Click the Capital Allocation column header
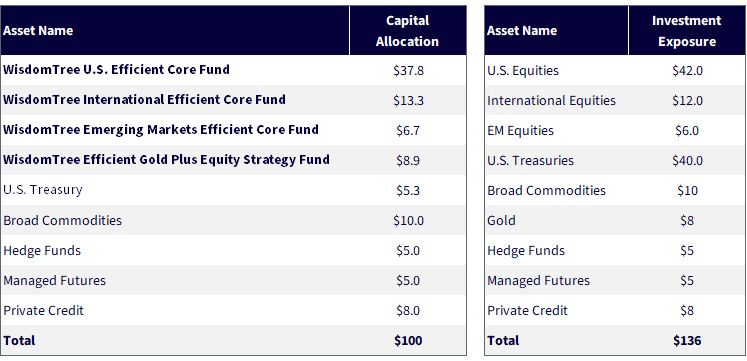The width and height of the screenshot is (747, 361). [407, 31]
